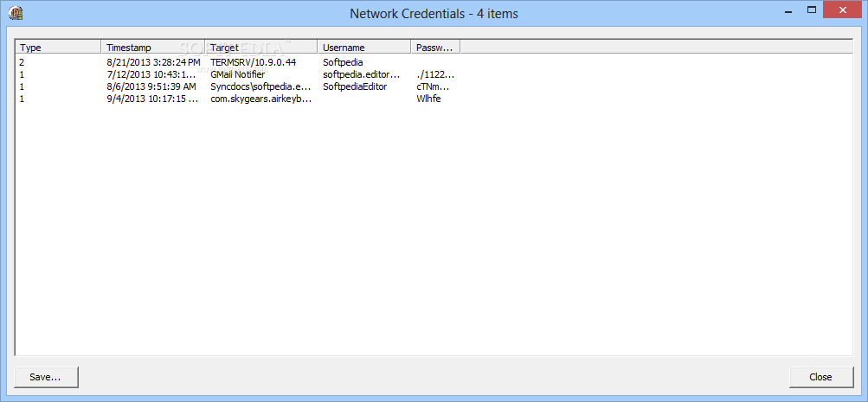Click the Save... button
The height and width of the screenshot is (402, 868).
point(47,377)
